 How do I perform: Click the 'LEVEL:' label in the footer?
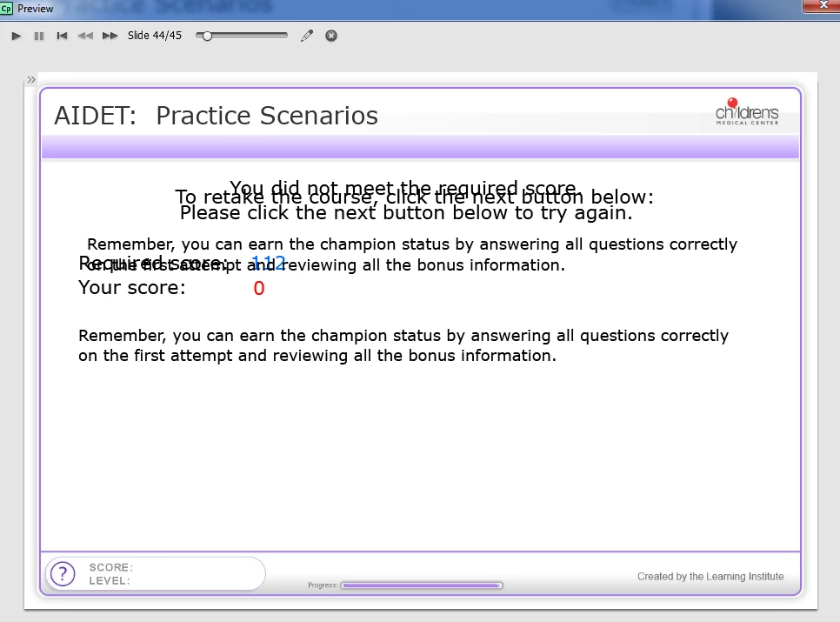click(x=110, y=581)
